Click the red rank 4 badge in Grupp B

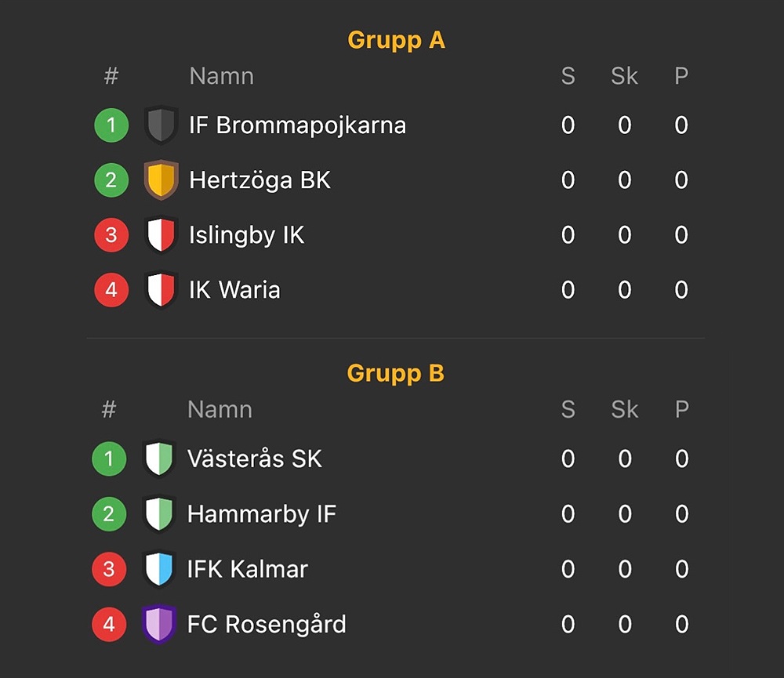[109, 624]
